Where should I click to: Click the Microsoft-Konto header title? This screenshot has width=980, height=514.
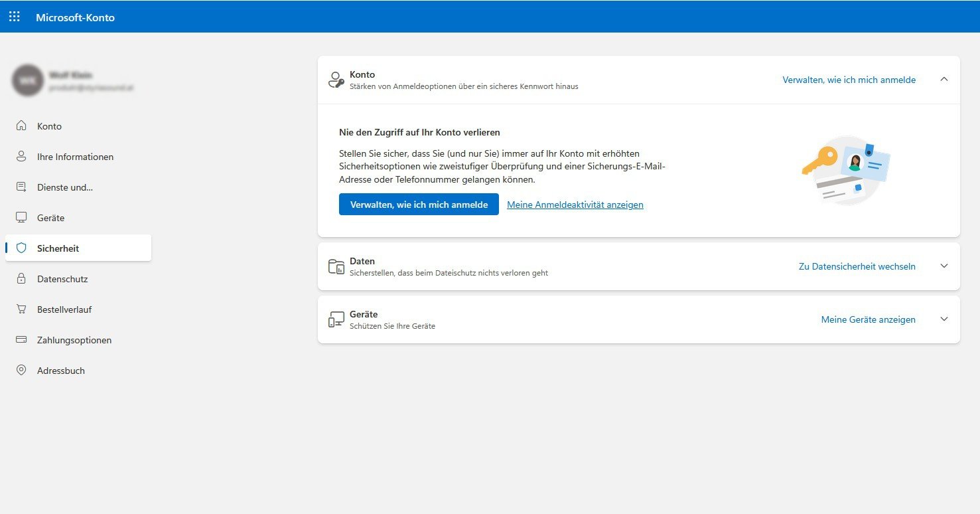[x=75, y=17]
